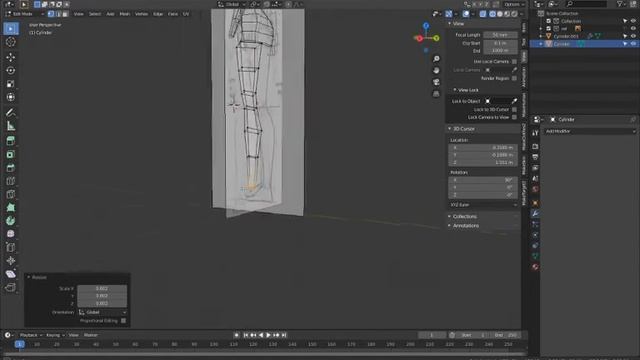The height and width of the screenshot is (360, 640).
Task: Check Use Local Camera checkbox
Action: pos(514,62)
